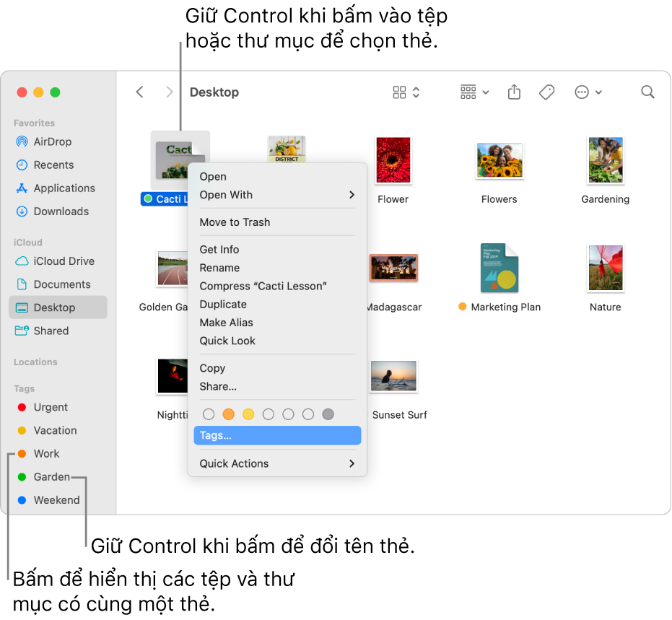Screen dimensions: 672x620
Task: Open the group-by grid dropdown
Action: coord(474,92)
